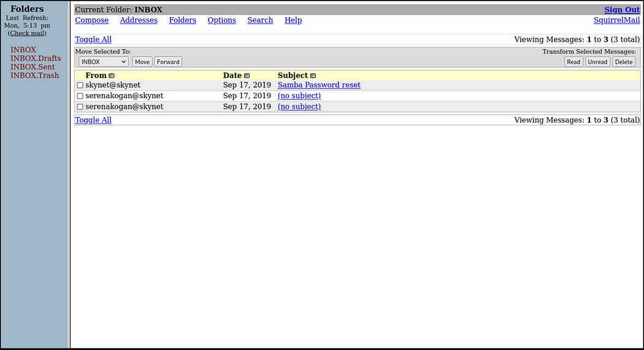Open the INBOX.Drafts folder
Viewport: 644px width, 350px height.
click(36, 58)
